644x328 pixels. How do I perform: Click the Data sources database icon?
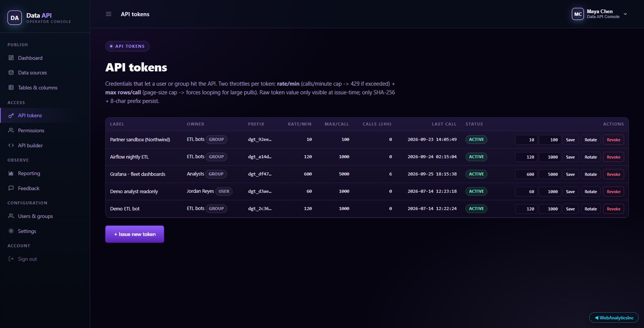(11, 73)
